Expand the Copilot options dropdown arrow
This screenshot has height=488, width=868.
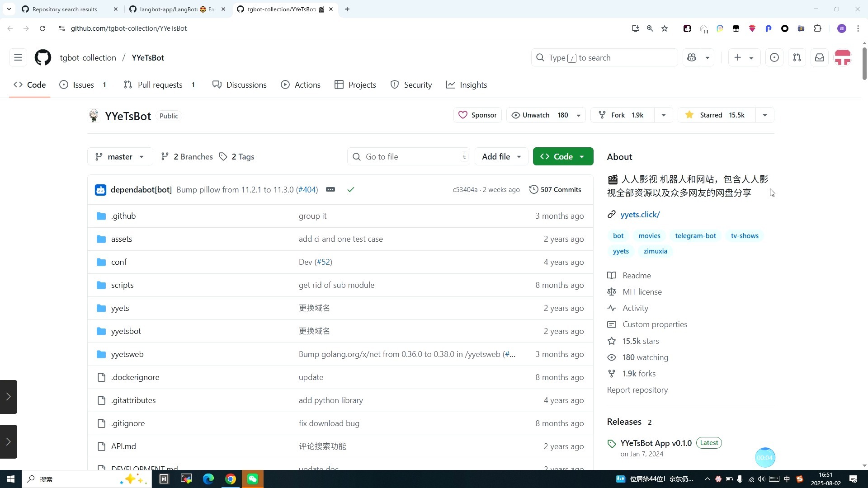point(708,58)
